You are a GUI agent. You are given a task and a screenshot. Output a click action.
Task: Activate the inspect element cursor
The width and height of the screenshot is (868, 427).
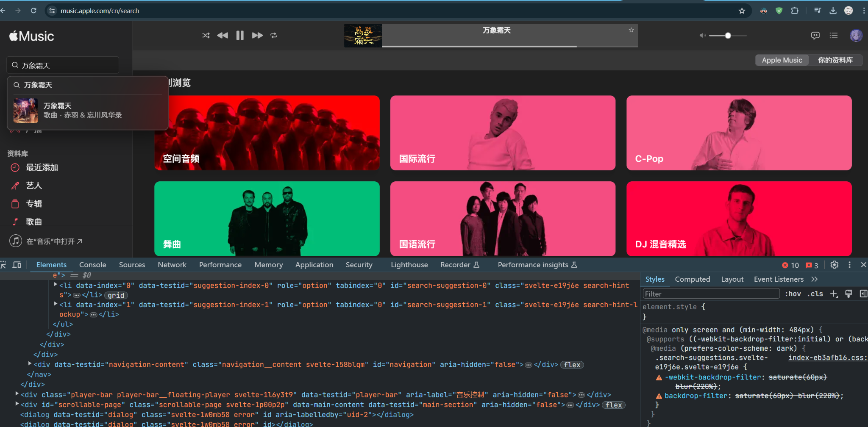(x=3, y=265)
